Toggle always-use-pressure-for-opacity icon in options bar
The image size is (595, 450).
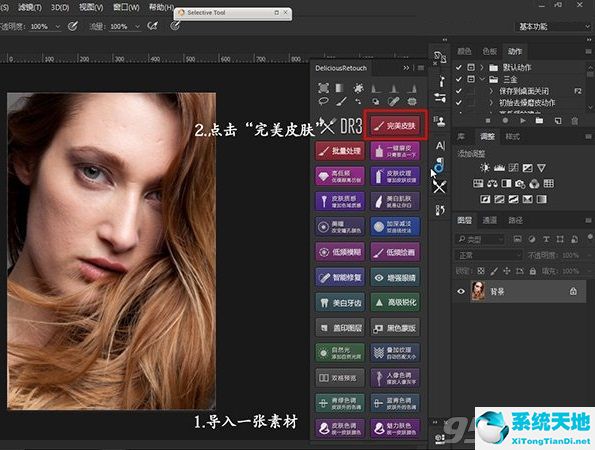pos(72,26)
